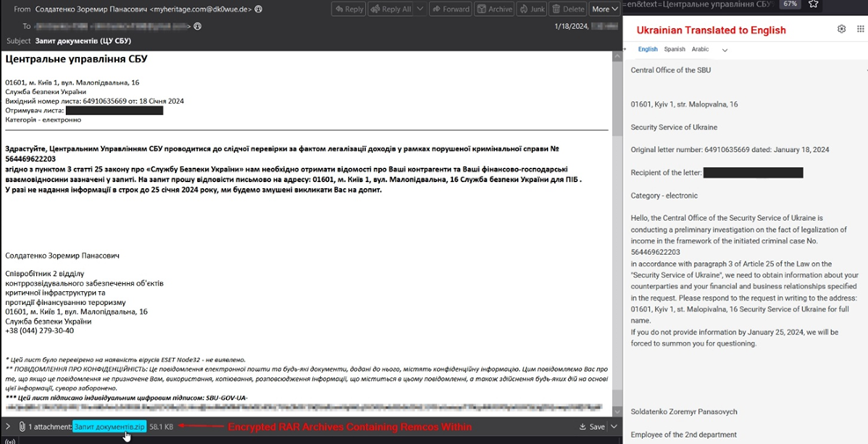The height and width of the screenshot is (444, 868).
Task: Click the email scroll up arrow
Action: [x=617, y=56]
